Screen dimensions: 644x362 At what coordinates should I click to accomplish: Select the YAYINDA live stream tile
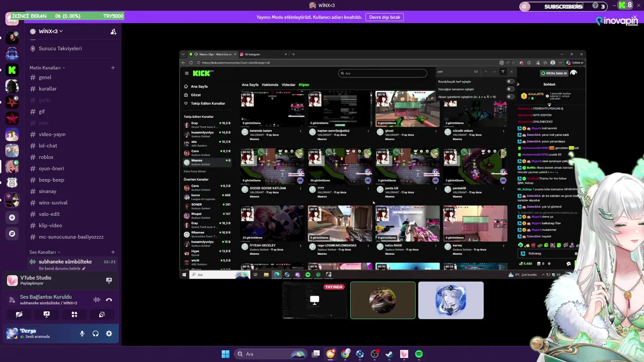point(314,300)
